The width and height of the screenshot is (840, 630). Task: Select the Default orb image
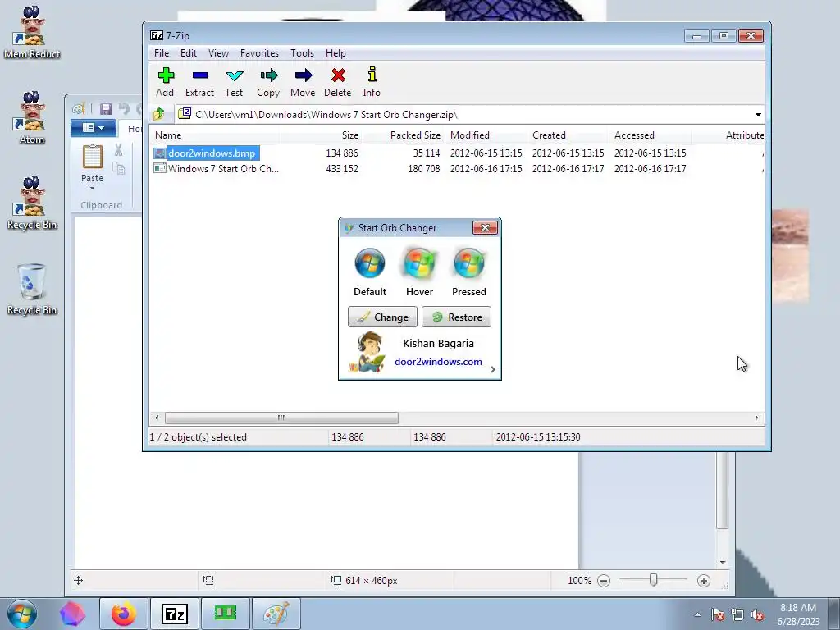pyautogui.click(x=370, y=263)
